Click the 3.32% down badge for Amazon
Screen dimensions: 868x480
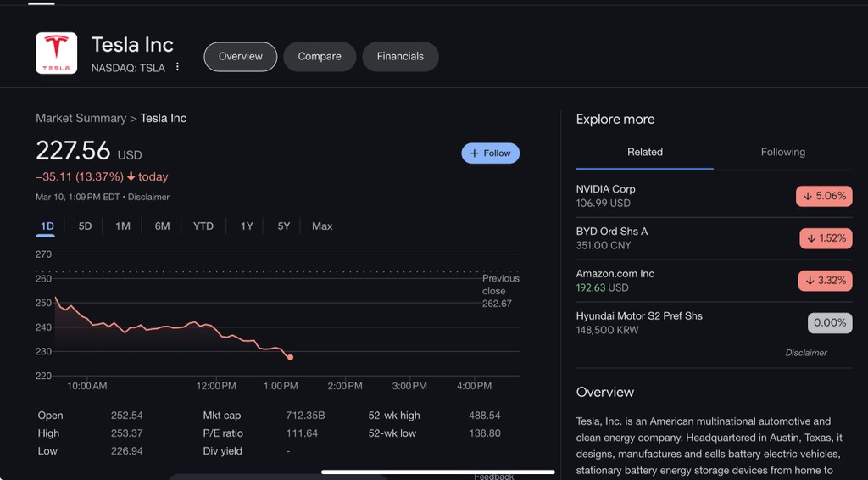(x=825, y=281)
